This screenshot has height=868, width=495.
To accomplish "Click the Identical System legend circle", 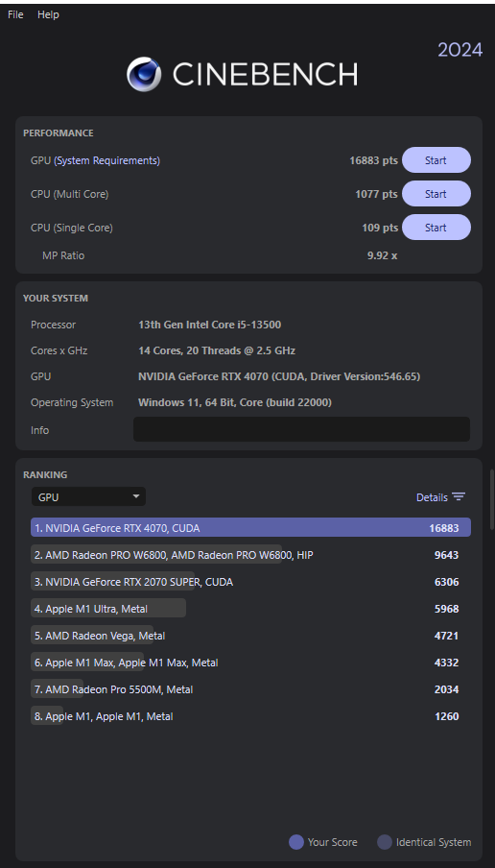I will (385, 842).
